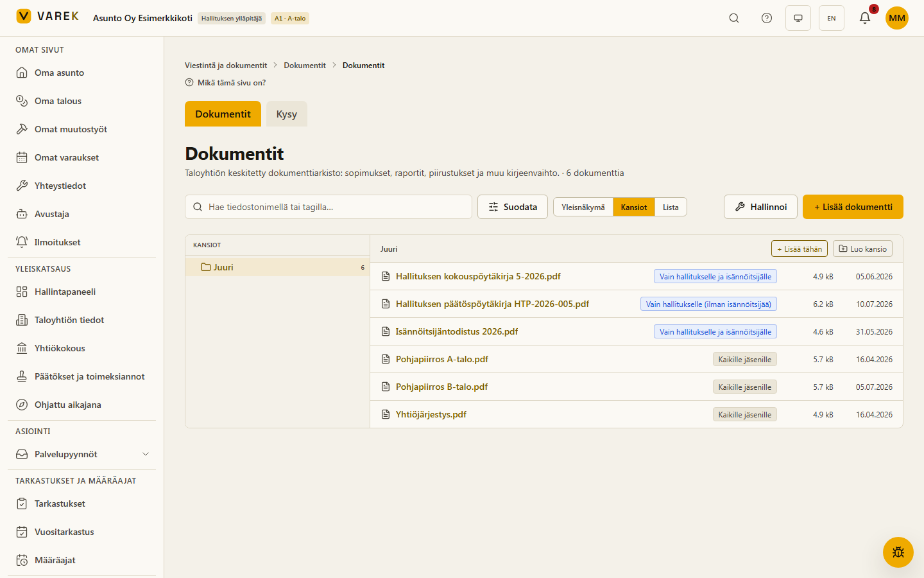The height and width of the screenshot is (578, 924).
Task: Click file icon of Yhtiöjärjestys.pdf
Action: (386, 414)
